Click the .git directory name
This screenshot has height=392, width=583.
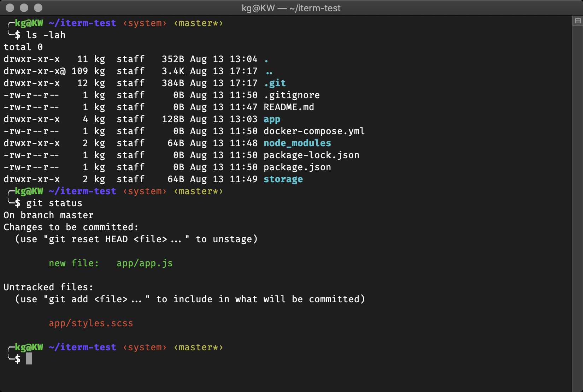coord(275,83)
